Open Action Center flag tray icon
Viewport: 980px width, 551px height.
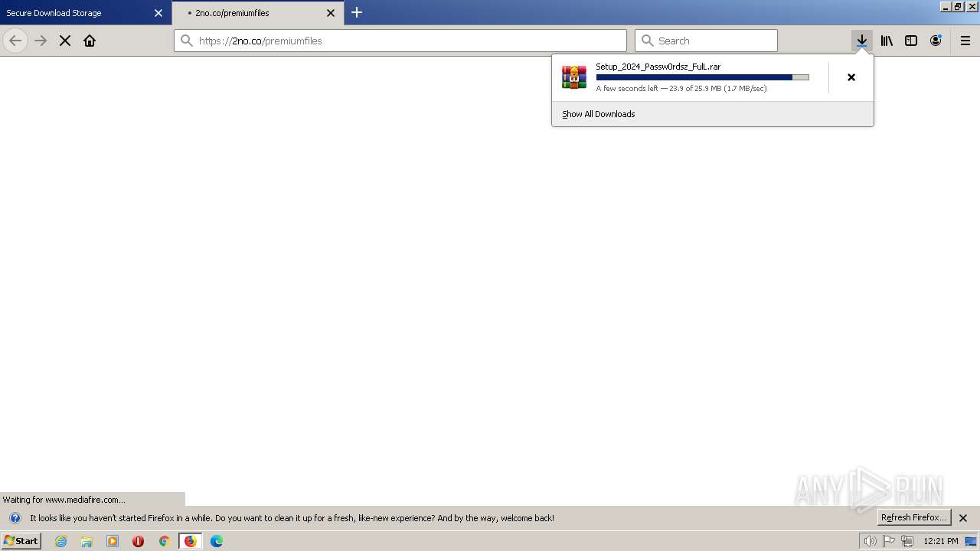click(889, 541)
